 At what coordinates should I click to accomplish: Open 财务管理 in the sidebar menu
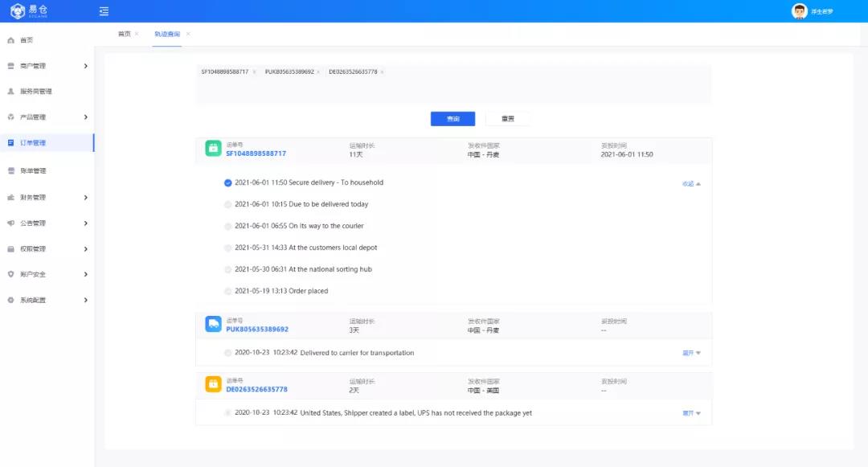[x=34, y=197]
